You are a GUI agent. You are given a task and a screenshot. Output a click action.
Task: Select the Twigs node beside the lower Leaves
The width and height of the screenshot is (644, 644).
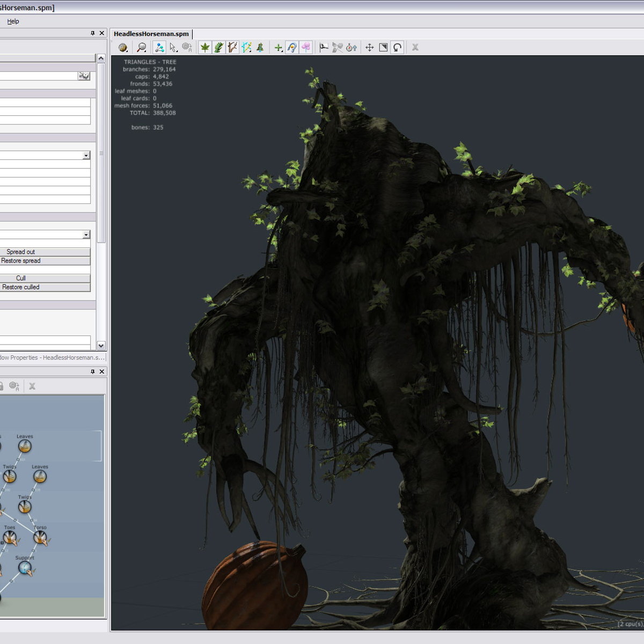10,476
